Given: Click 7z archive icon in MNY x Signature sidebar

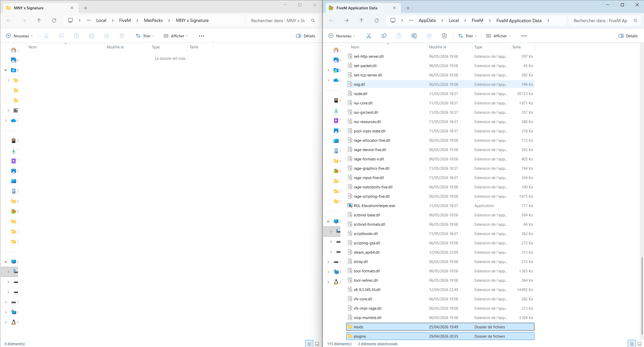Looking at the screenshot, I should (16, 110).
